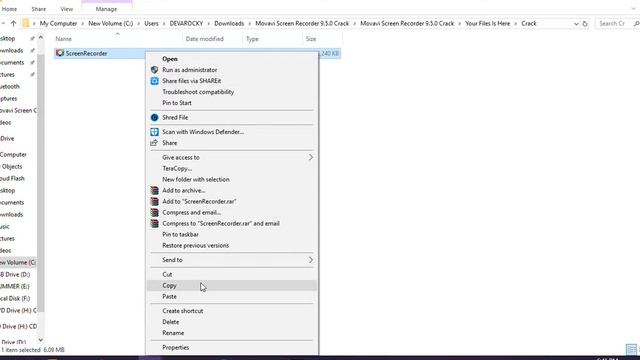The image size is (640, 360).
Task: Choose Rename from context menu
Action: tap(232, 333)
